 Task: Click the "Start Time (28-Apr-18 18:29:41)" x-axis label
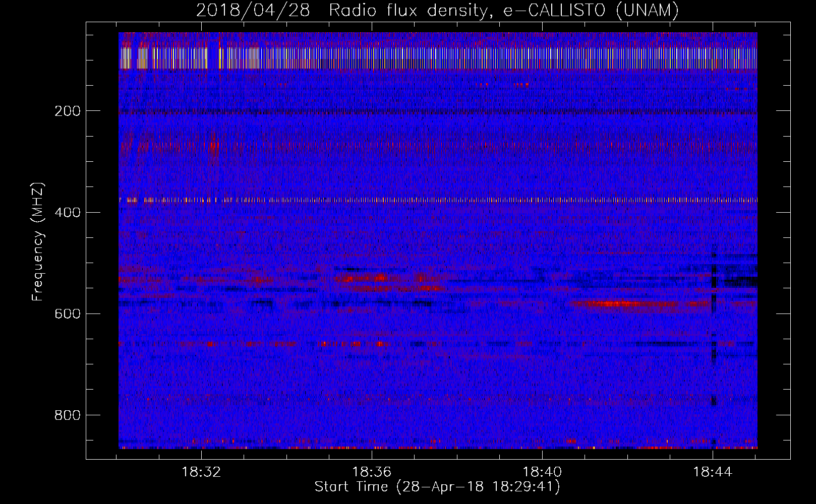coord(437,487)
